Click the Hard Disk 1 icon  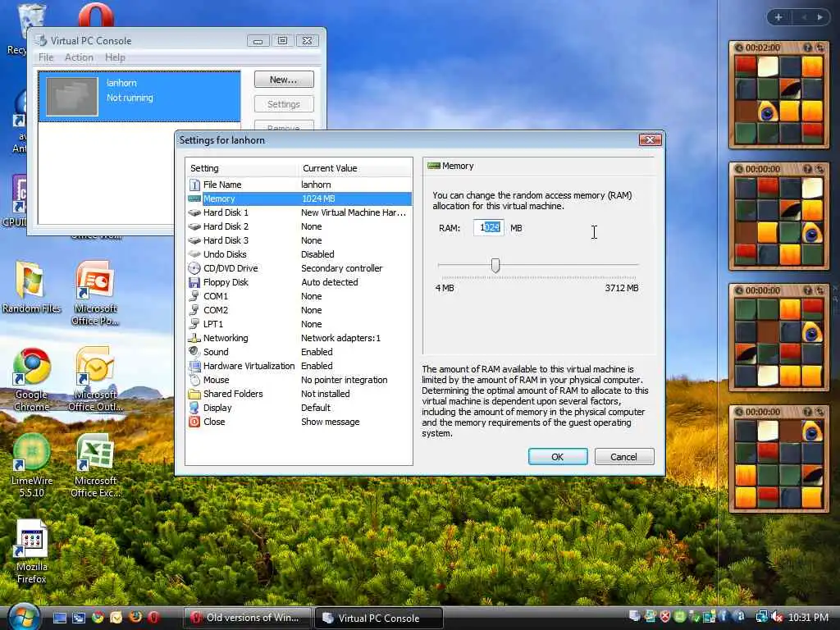point(194,212)
